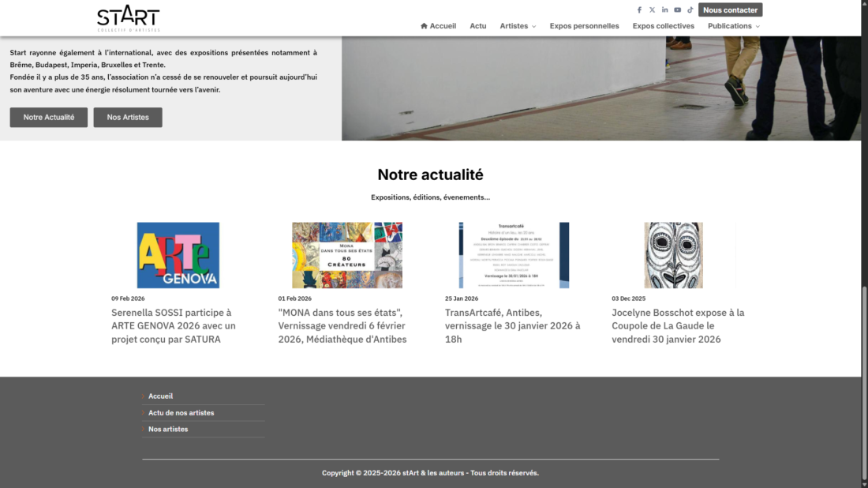Image resolution: width=868 pixels, height=488 pixels.
Task: Open the LinkedIn social icon
Action: tap(664, 10)
